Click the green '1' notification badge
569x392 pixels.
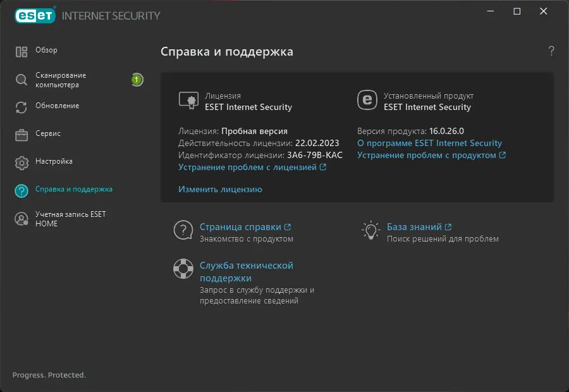137,80
